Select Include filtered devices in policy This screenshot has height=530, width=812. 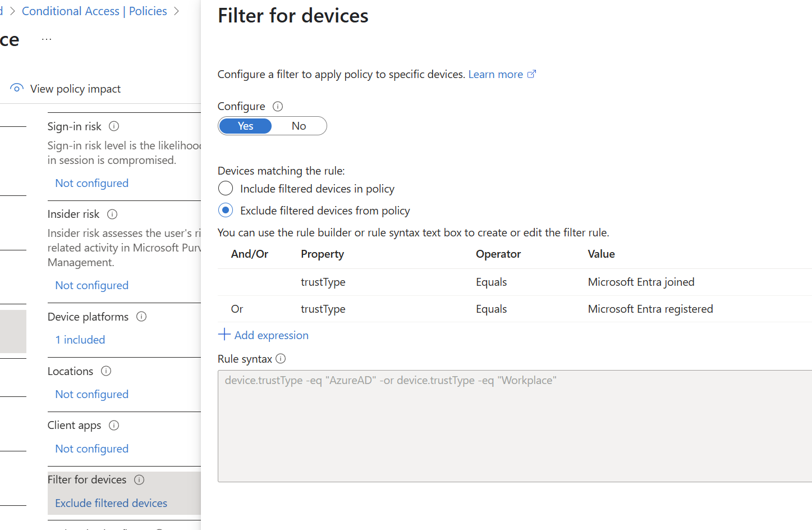click(x=226, y=189)
